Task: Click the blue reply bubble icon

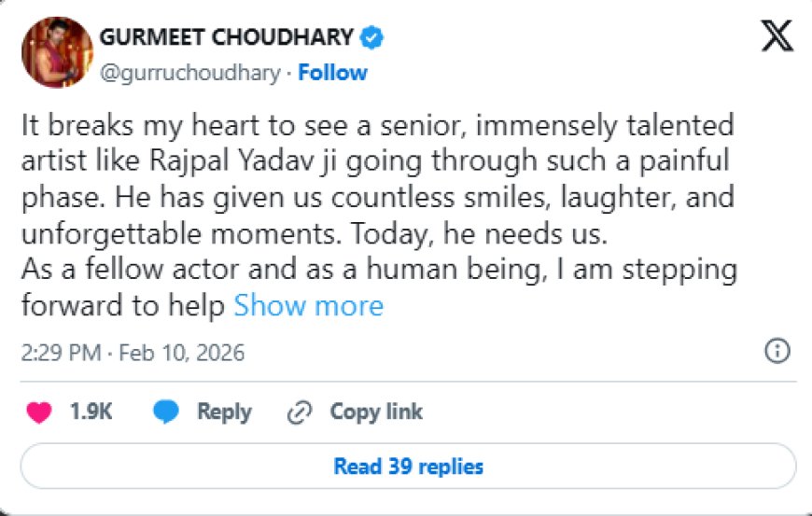Action: click(x=166, y=412)
